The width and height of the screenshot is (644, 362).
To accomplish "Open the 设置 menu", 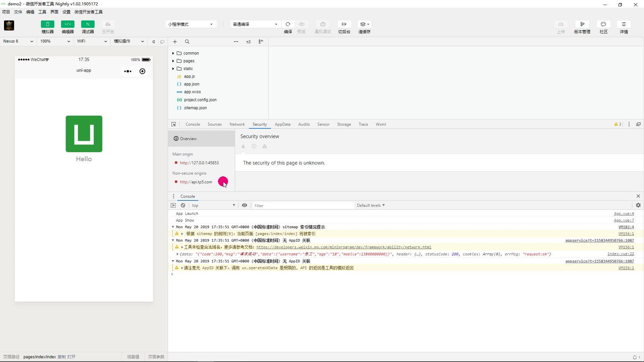I will 66,12.
